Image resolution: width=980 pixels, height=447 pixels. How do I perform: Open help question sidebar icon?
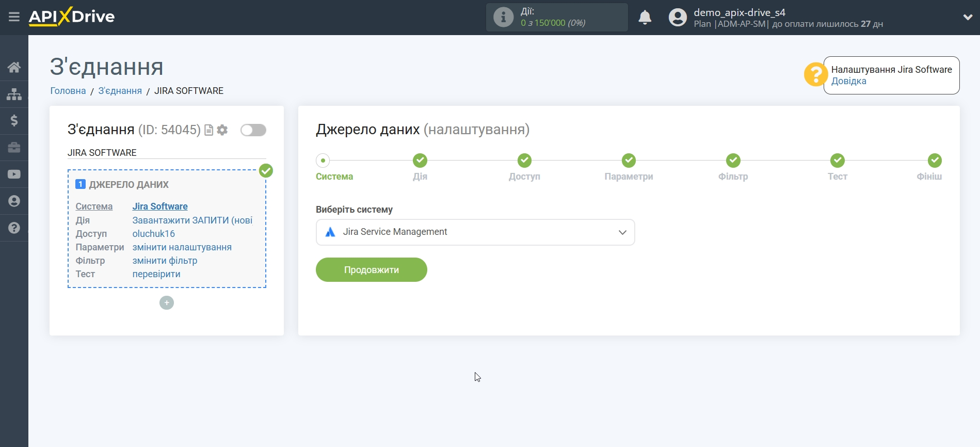tap(14, 228)
